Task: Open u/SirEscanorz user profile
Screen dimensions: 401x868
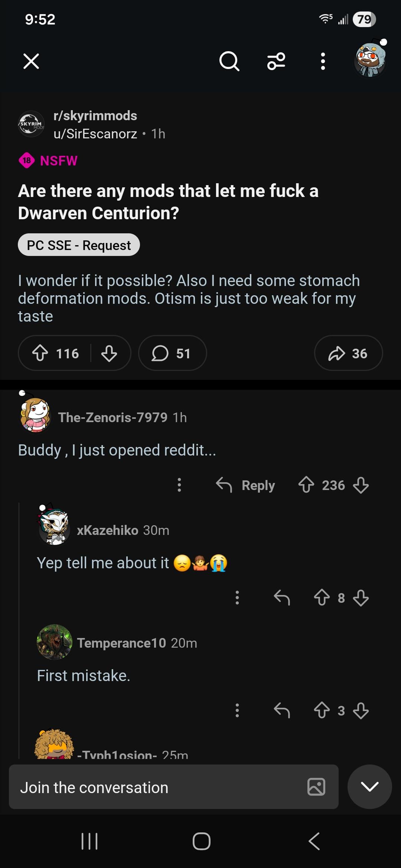Action: [95, 134]
